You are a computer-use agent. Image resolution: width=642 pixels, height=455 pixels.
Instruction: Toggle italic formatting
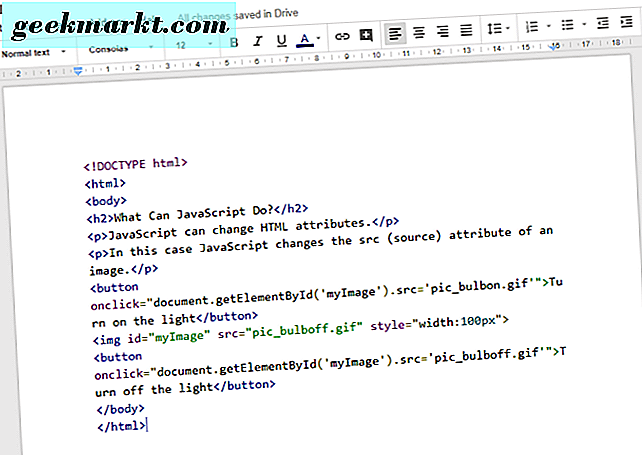click(258, 41)
